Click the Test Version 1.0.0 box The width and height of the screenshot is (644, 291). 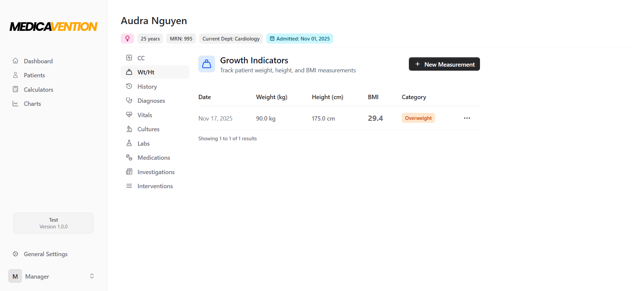pos(54,223)
